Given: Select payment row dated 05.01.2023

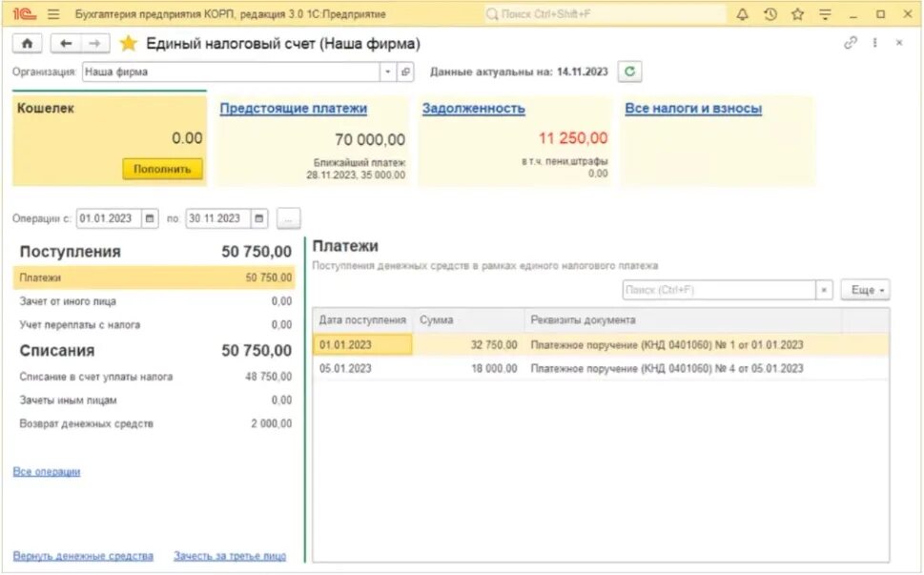Looking at the screenshot, I should tap(601, 368).
